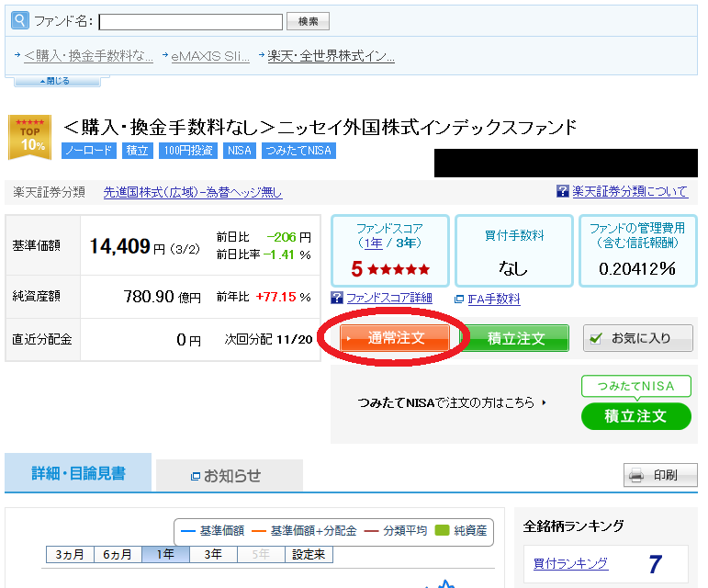Click the TOP 10% ranking badge

30,137
